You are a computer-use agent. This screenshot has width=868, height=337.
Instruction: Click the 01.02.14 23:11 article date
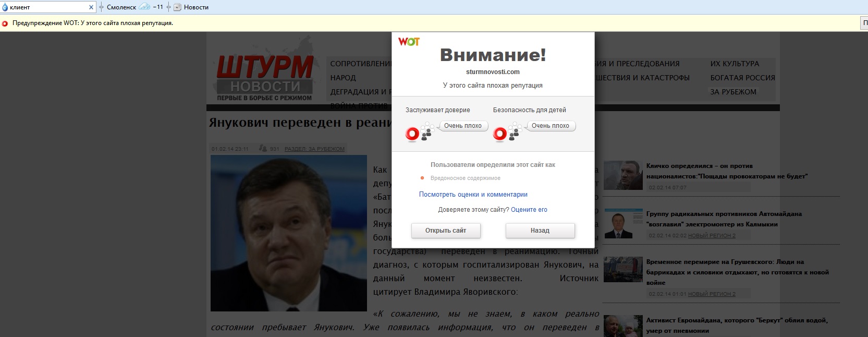(x=230, y=149)
